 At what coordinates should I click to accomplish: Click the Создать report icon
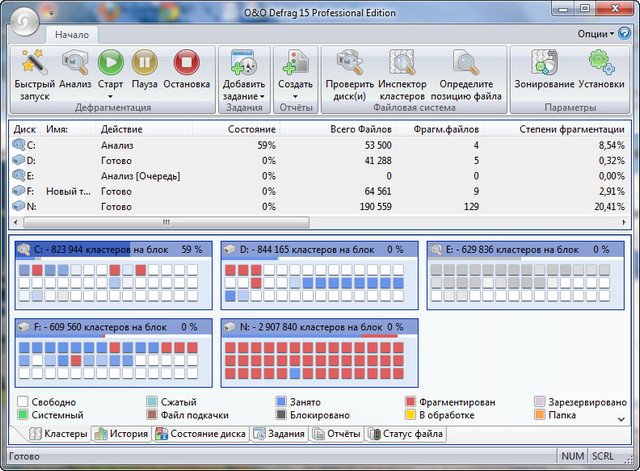coord(296,62)
